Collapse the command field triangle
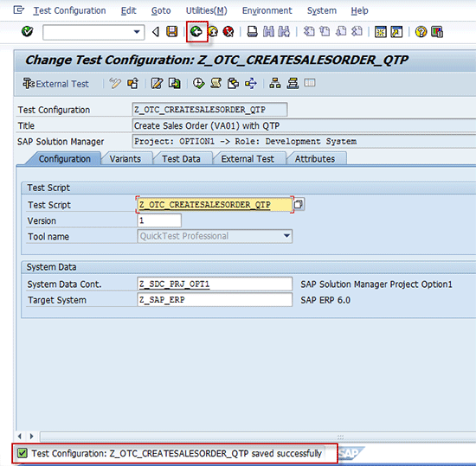Screen dimensions: 476x466 (x=156, y=32)
